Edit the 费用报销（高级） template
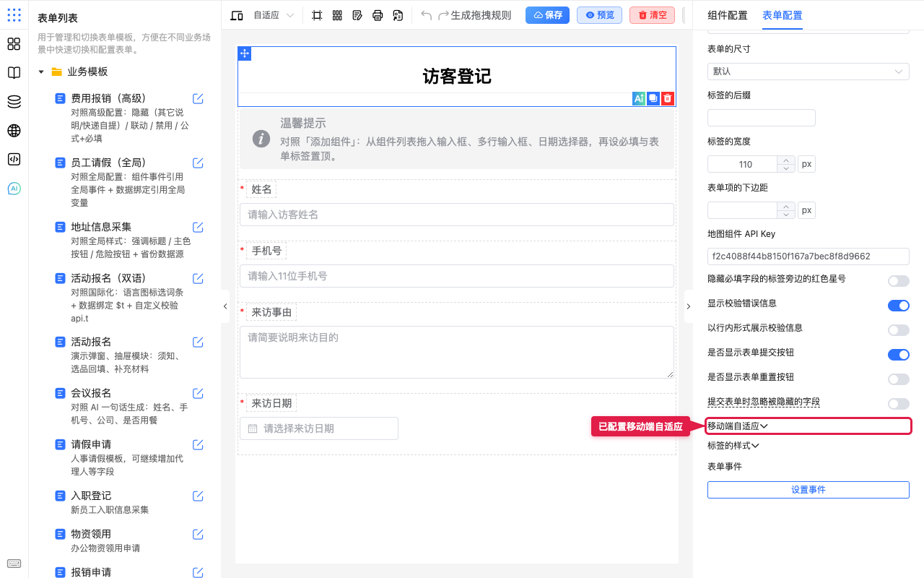 click(x=198, y=99)
